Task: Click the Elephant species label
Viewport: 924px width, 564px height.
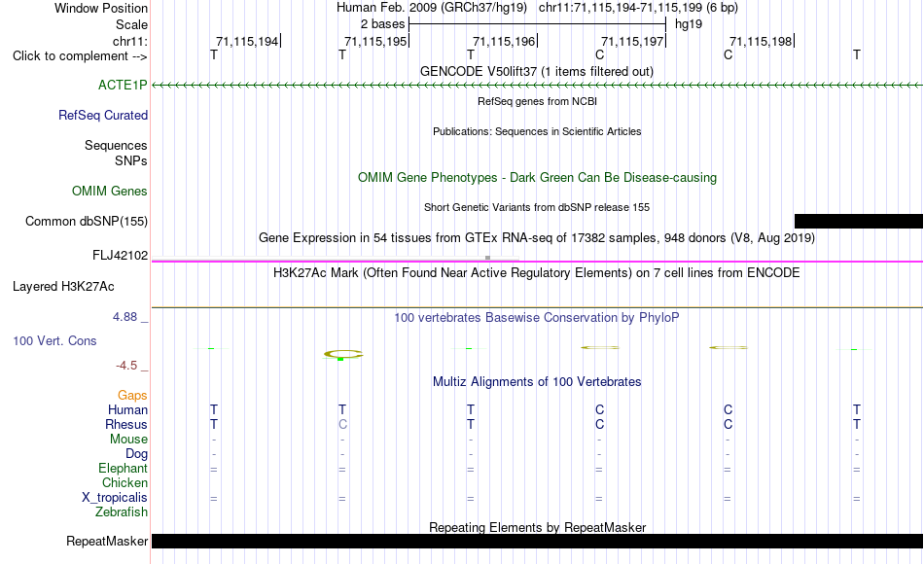Action: (123, 468)
